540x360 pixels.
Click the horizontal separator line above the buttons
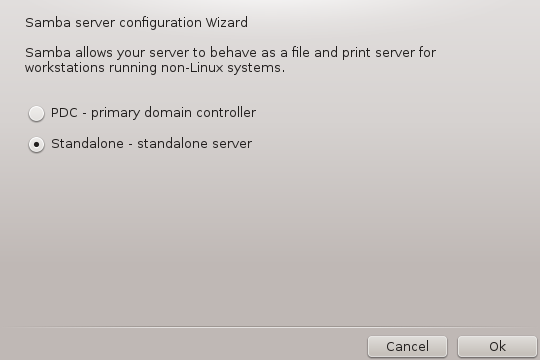[x=270, y=327]
